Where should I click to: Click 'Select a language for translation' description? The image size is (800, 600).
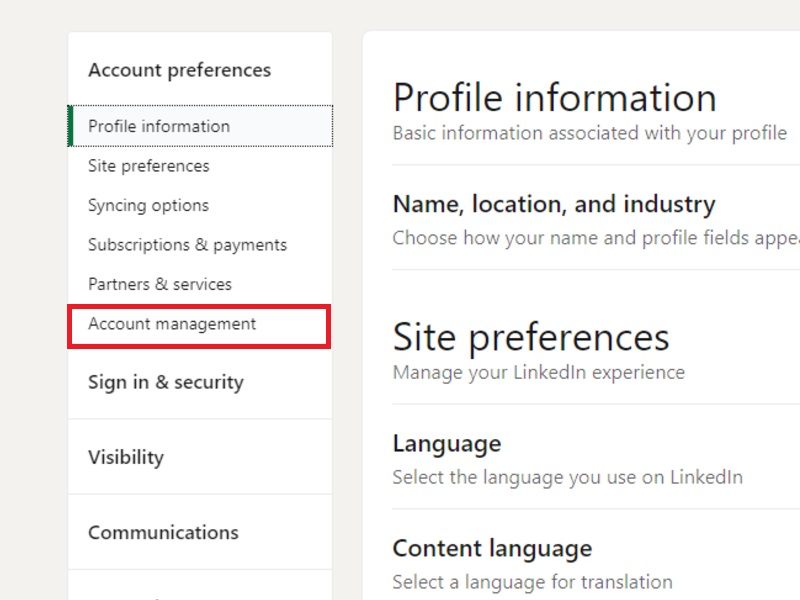click(532, 581)
